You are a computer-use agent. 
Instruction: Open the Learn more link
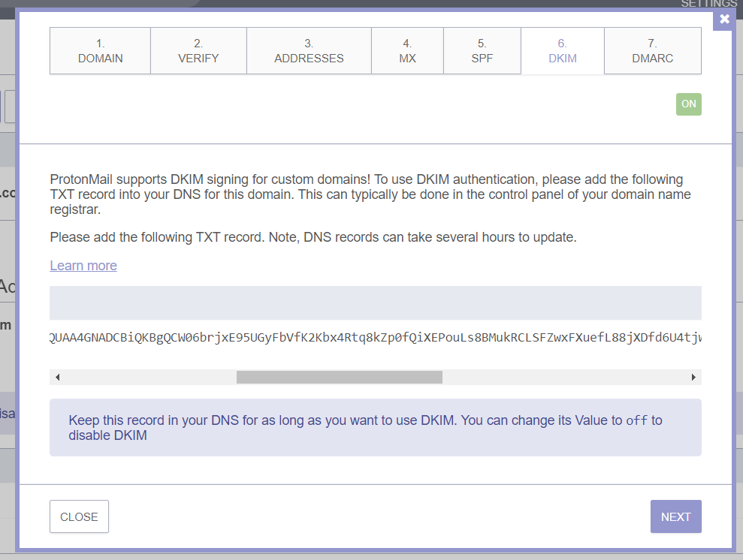83,266
